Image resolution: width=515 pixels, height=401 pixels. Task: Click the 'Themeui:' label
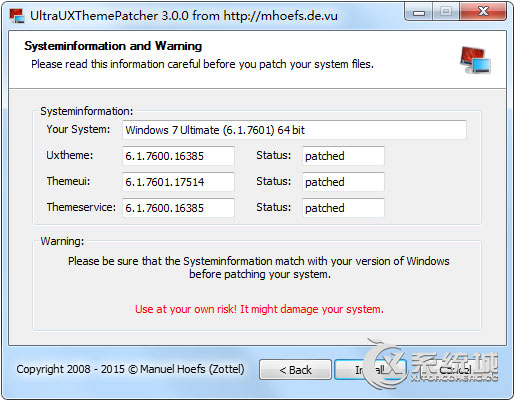coord(68,181)
